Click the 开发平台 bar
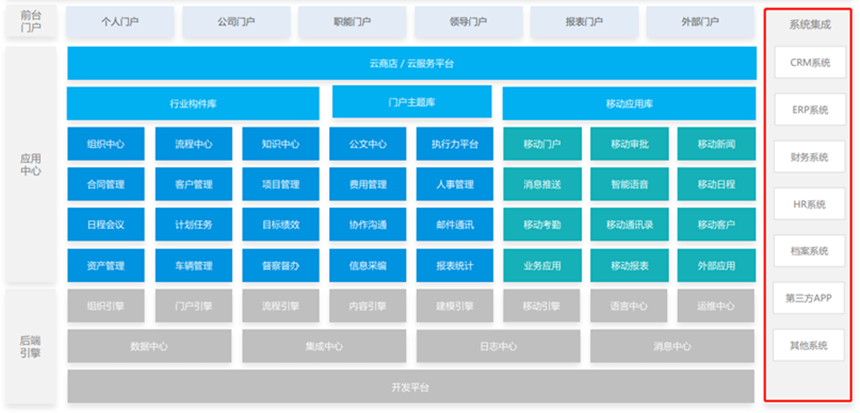 411,387
